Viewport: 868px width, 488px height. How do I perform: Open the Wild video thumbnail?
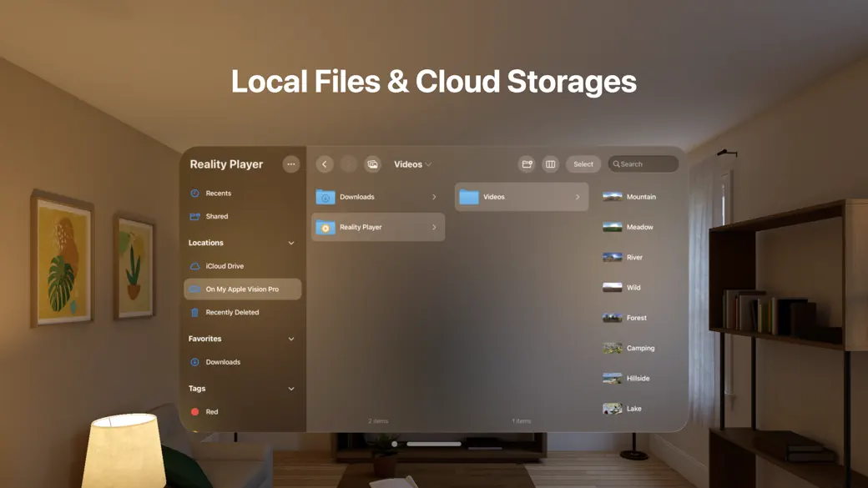pyautogui.click(x=613, y=288)
